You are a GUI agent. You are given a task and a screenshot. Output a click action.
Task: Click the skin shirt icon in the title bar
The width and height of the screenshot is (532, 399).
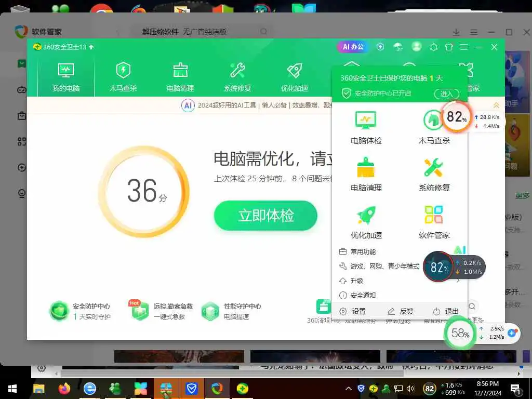coord(449,47)
